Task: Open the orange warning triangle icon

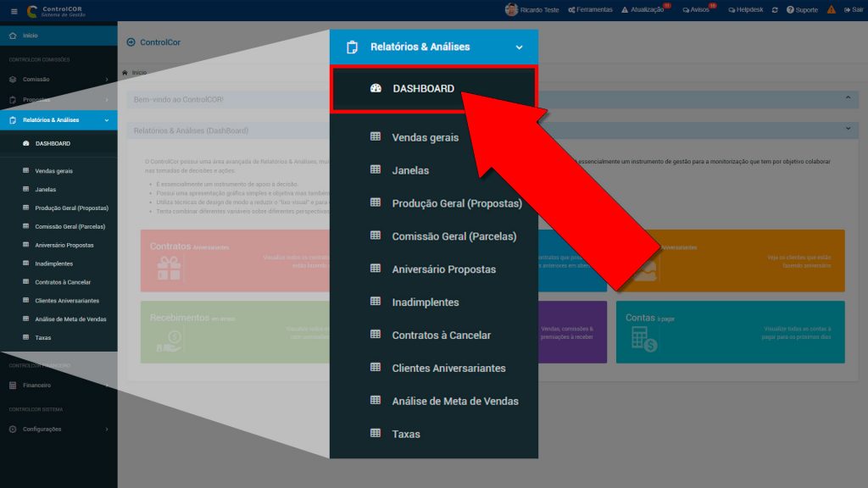Action: [831, 9]
